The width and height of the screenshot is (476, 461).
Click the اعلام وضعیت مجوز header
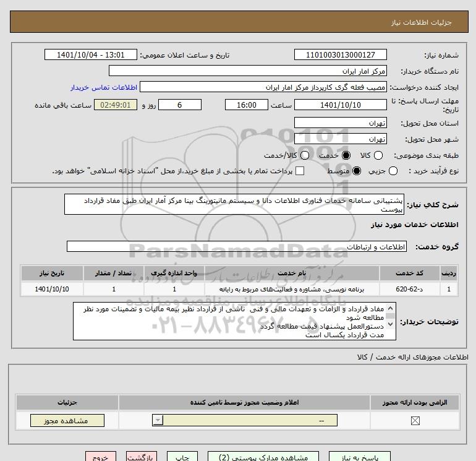pyautogui.click(x=244, y=402)
